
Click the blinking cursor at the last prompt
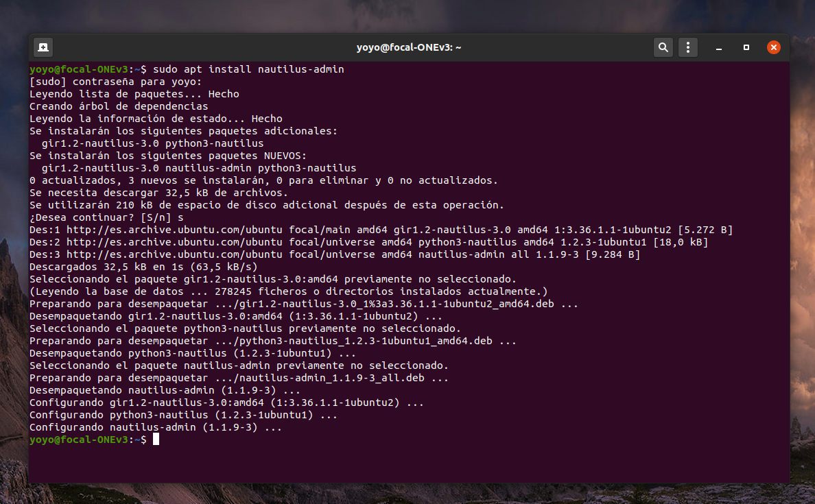click(156, 440)
